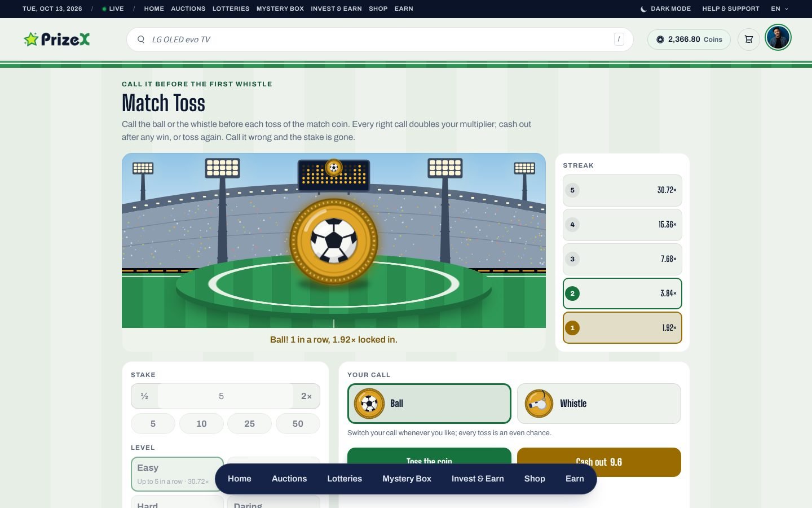Click the streak 1 row at 1.92×
The image size is (812, 508).
point(623,328)
